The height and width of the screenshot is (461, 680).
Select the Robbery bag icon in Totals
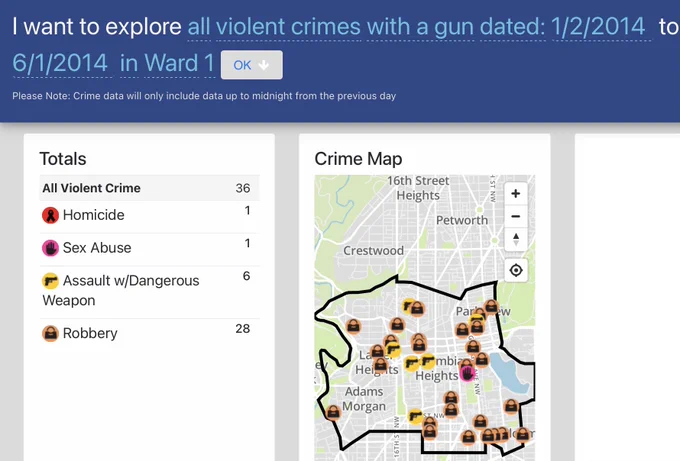50,333
